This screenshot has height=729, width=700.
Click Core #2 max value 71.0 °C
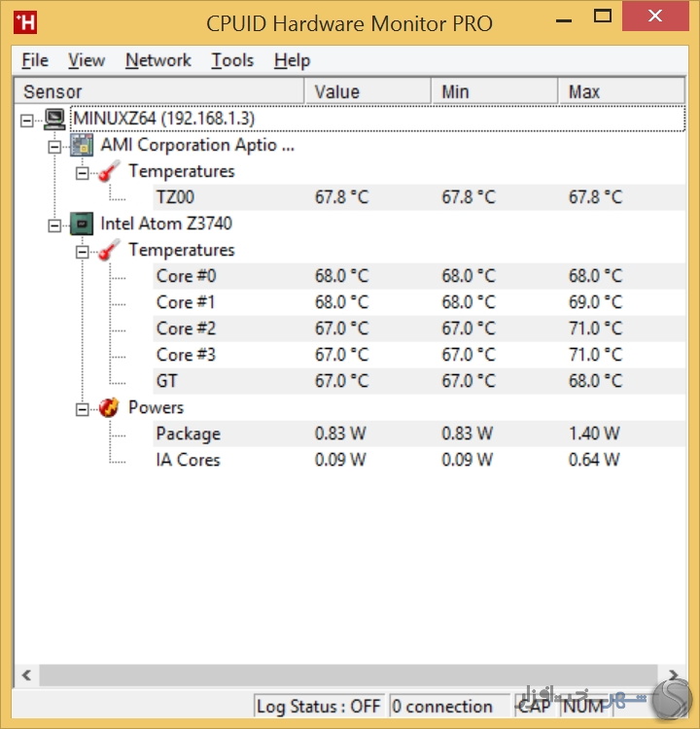595,329
